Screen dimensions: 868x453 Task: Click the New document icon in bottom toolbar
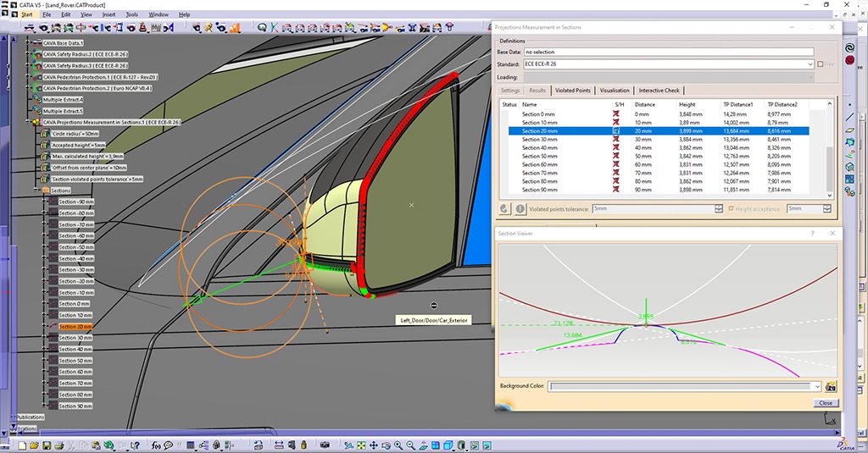click(22, 445)
